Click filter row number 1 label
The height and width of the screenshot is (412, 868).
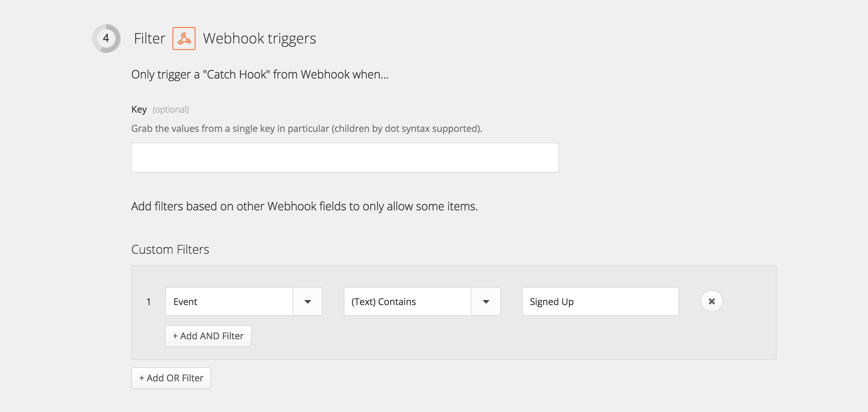[148, 302]
